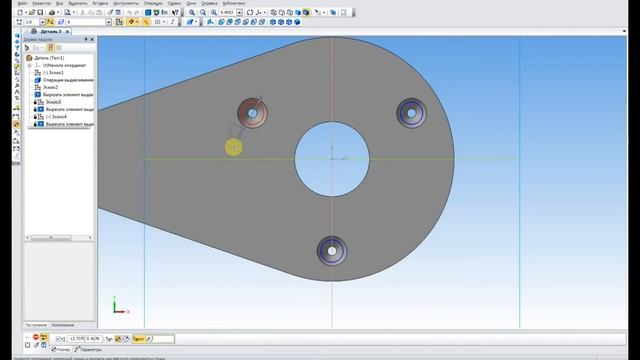The height and width of the screenshot is (360, 640).
Task: Click the Rotate view icon
Action: point(250,13)
